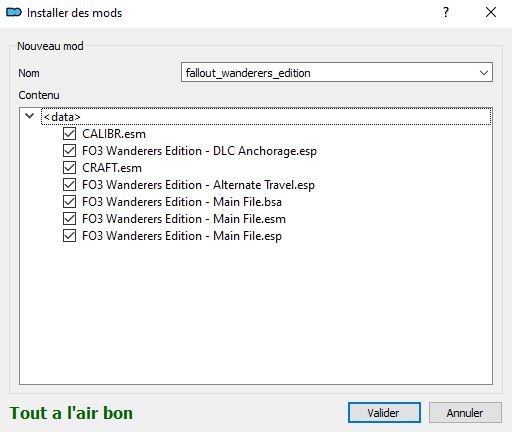The width and height of the screenshot is (512, 432).
Task: Uncheck the Main File.bsa checkbox
Action: click(x=69, y=202)
